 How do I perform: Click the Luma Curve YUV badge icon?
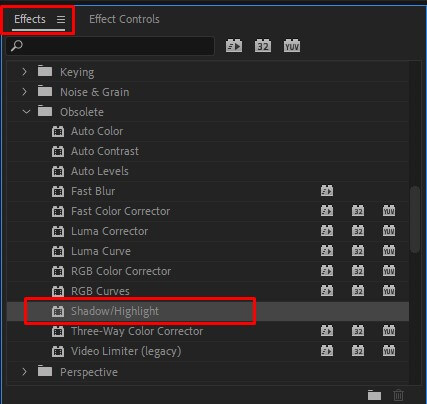point(389,251)
